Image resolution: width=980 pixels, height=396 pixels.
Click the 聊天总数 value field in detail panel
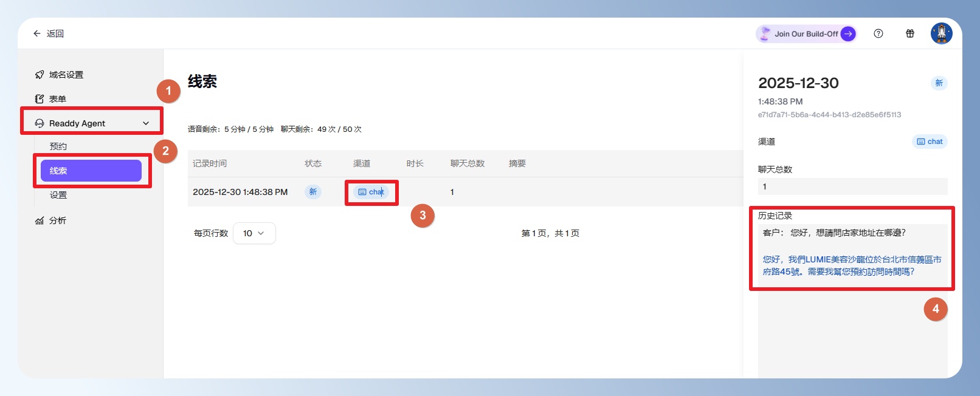(852, 186)
